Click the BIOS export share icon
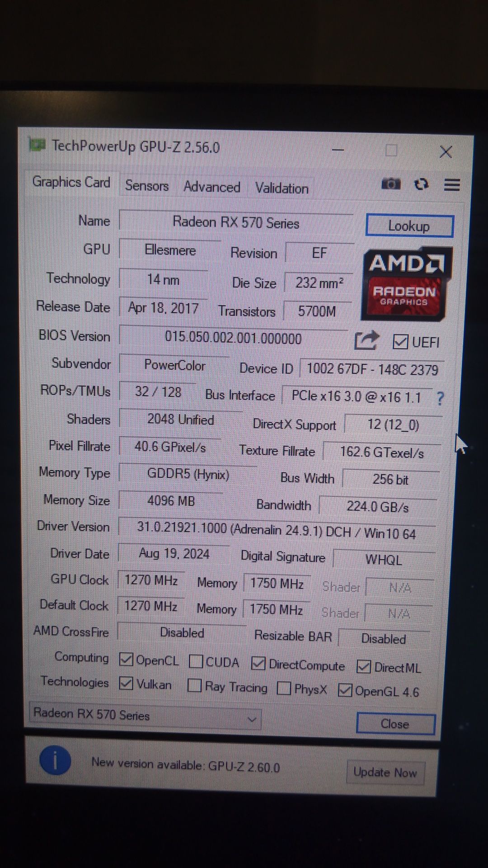The width and height of the screenshot is (488, 868). pos(366,340)
